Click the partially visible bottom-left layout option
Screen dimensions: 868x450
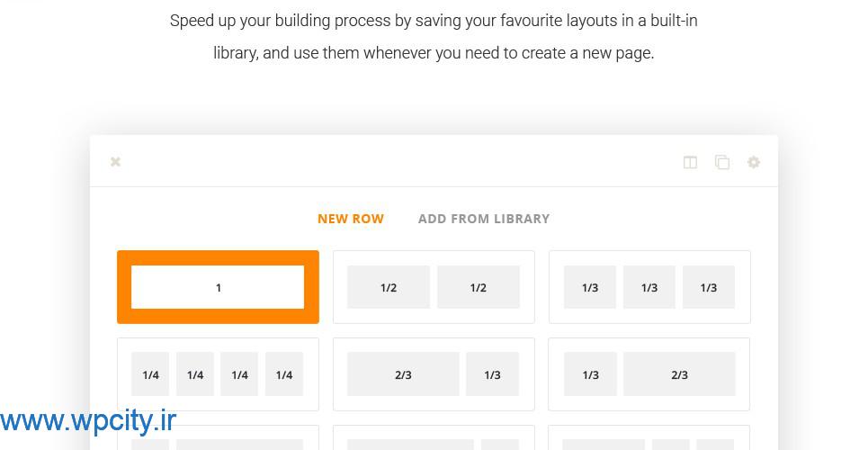[x=218, y=437]
